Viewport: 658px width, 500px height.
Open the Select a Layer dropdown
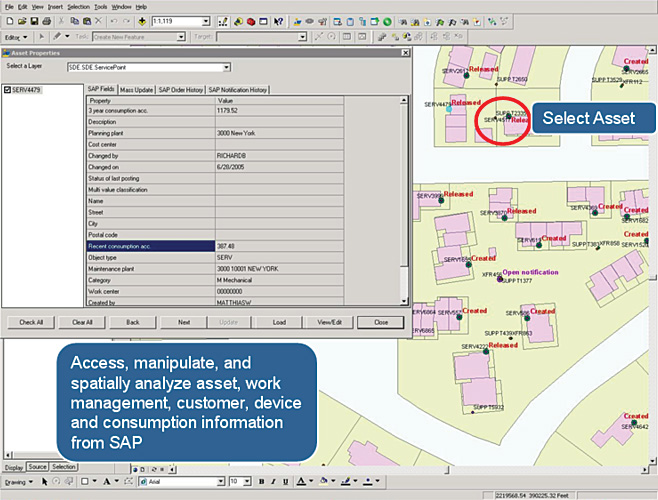coord(227,67)
